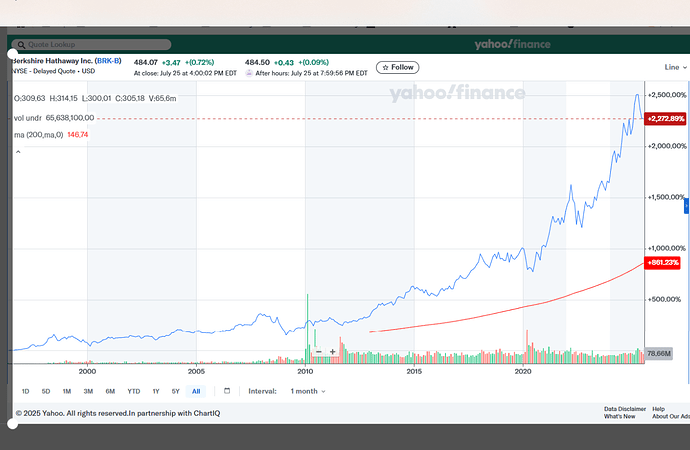
Task: Click the 484.07 closing price
Action: (x=146, y=62)
